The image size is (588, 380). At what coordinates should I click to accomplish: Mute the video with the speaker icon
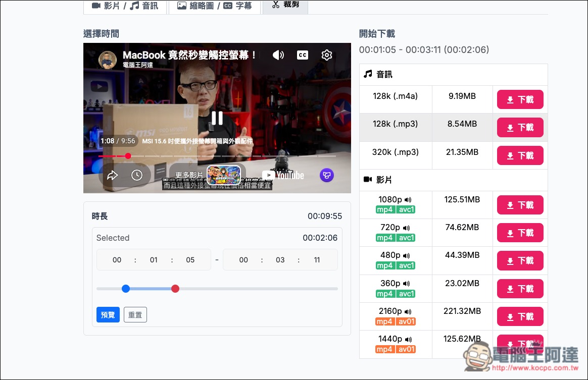pos(278,55)
